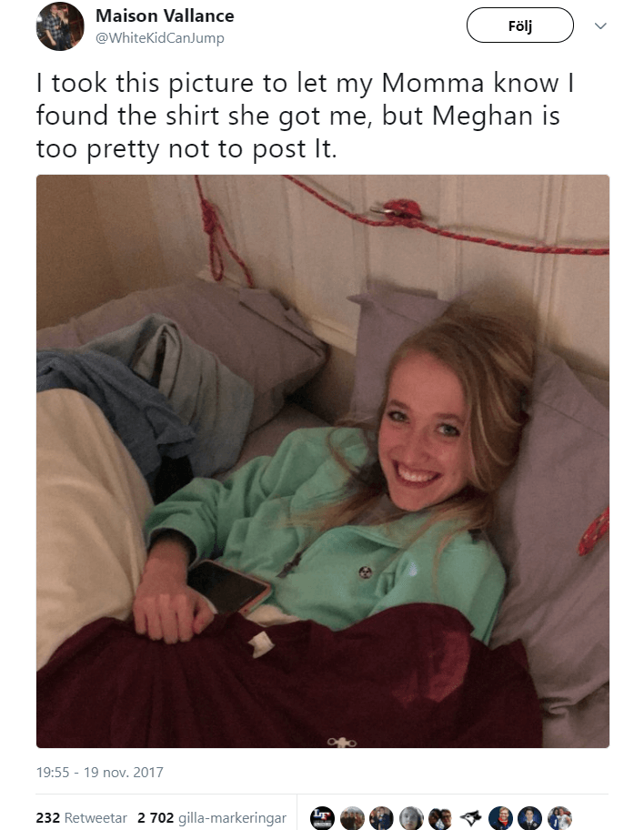Screen dimensions: 644x830
Task: Open the second liker avatar with group photo
Action: pos(352,818)
